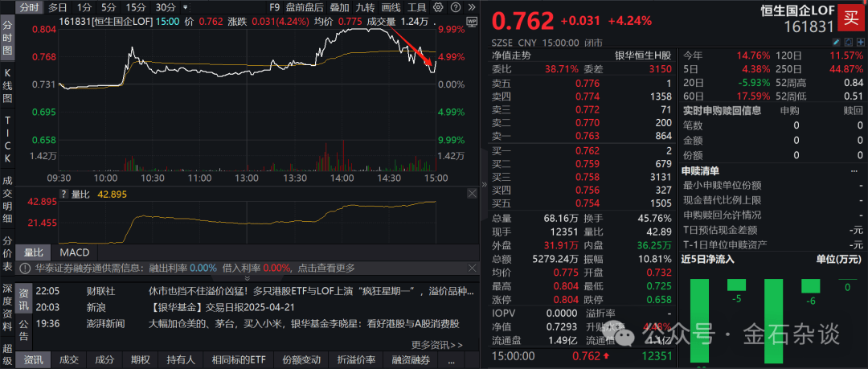Click the 实时申购赎回信息 header
The height and width of the screenshot is (369, 868).
pyautogui.click(x=723, y=111)
